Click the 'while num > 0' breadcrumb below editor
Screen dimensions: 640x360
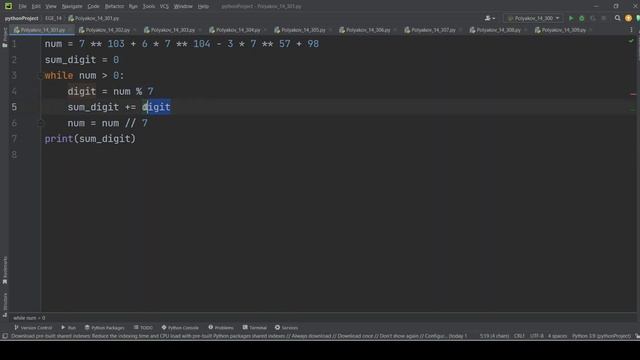(29, 318)
